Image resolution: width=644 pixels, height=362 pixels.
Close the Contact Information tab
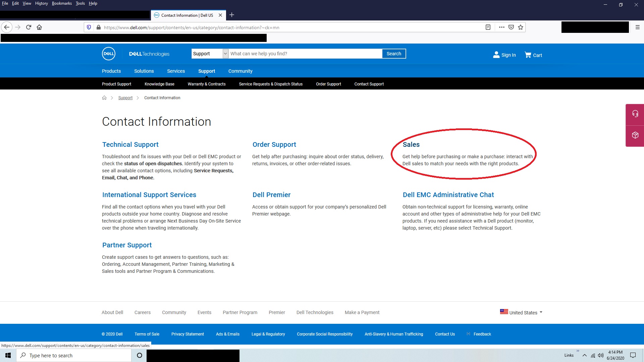[220, 15]
